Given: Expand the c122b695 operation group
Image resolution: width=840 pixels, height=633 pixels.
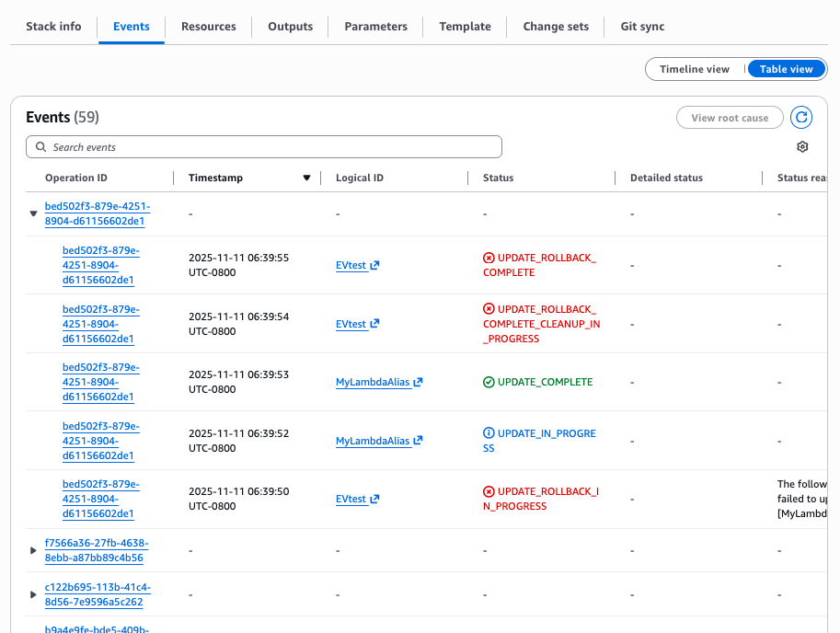Looking at the screenshot, I should tap(33, 593).
